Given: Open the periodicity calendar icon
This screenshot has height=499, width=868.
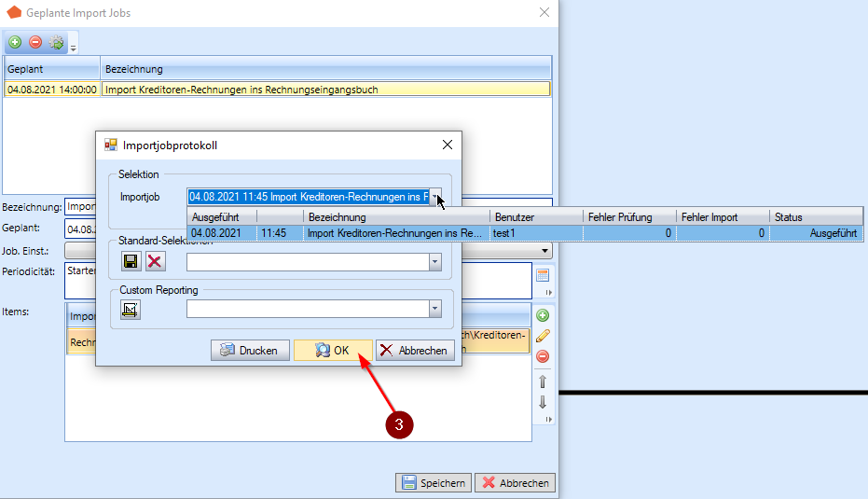Looking at the screenshot, I should click(x=543, y=275).
